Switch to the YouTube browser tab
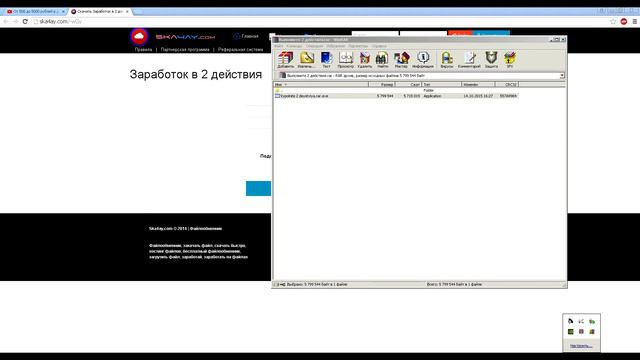Screen dimensions: 640x360 click(x=35, y=11)
